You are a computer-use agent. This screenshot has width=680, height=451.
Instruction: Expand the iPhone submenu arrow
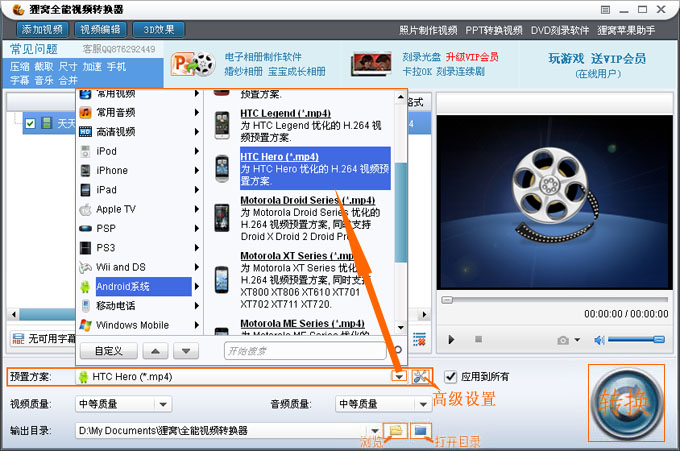click(x=197, y=170)
